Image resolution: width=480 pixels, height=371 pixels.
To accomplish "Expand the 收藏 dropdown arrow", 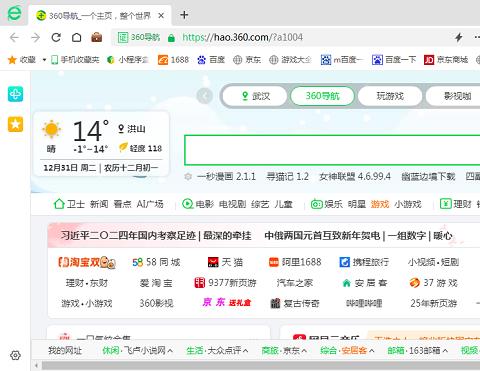I will click(x=44, y=60).
